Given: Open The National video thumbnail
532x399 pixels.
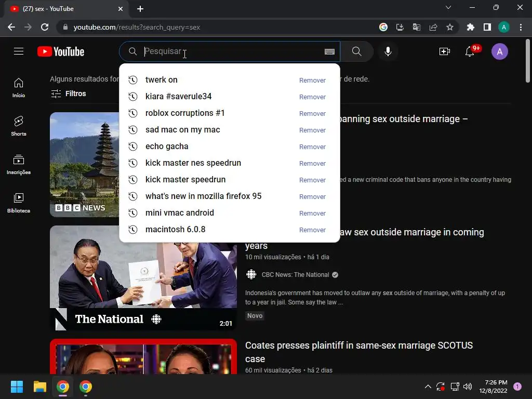Looking at the screenshot, I should click(x=143, y=278).
